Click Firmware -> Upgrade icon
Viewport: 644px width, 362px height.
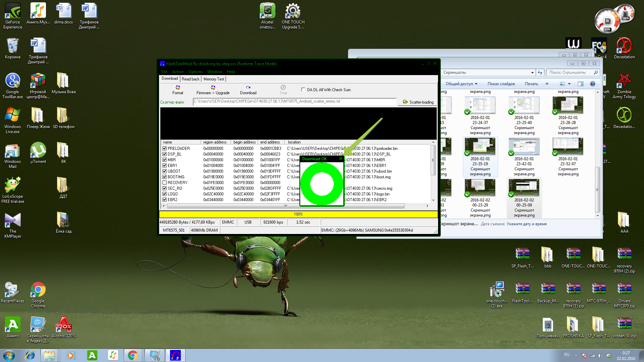pyautogui.click(x=213, y=87)
